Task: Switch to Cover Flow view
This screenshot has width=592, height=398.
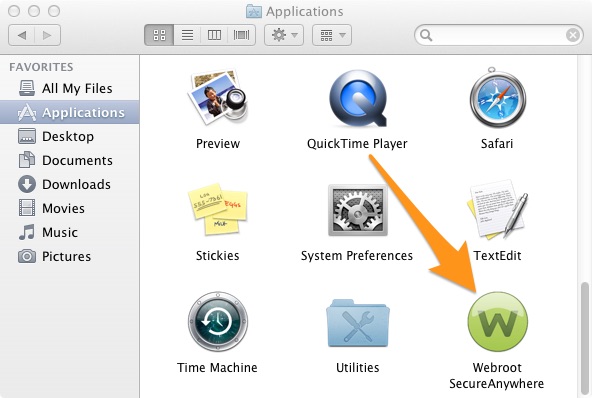Action: pos(242,35)
